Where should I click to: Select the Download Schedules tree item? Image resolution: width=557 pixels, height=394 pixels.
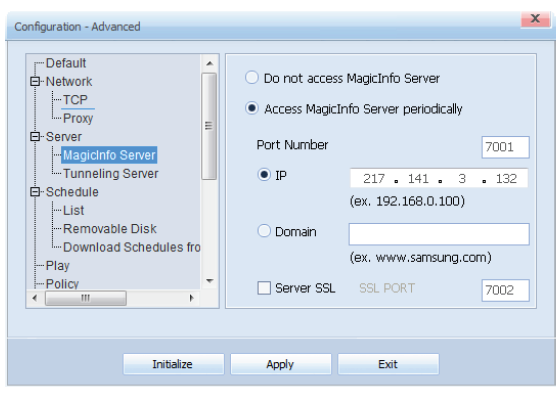click(x=131, y=247)
